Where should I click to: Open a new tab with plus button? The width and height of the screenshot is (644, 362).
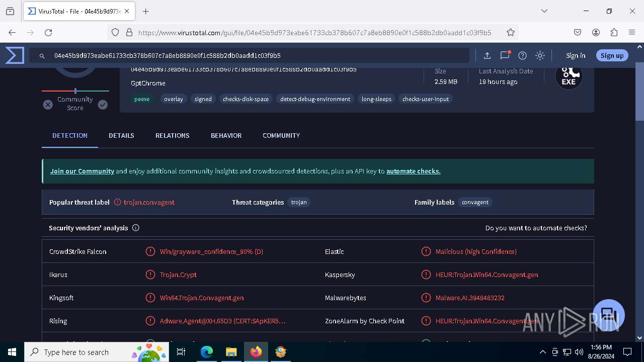145,11
